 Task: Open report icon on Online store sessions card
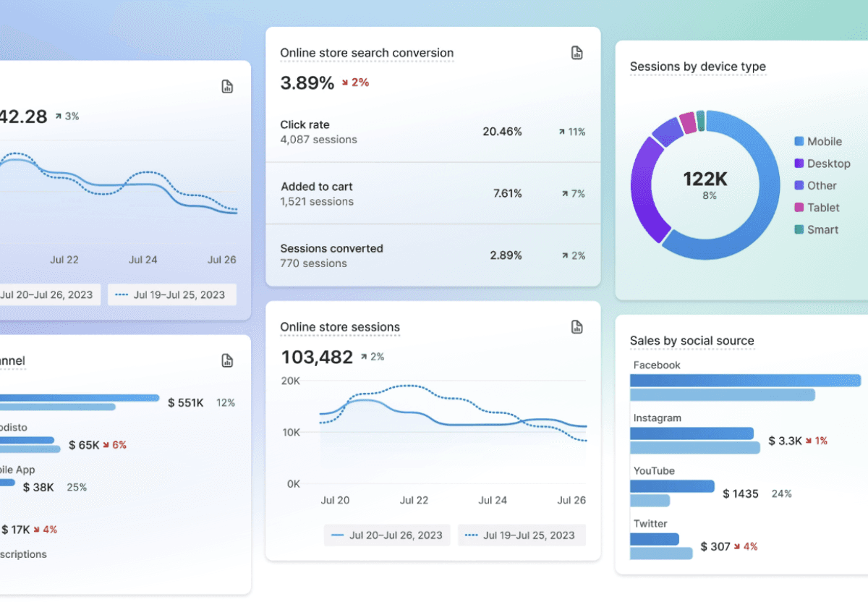pos(576,327)
